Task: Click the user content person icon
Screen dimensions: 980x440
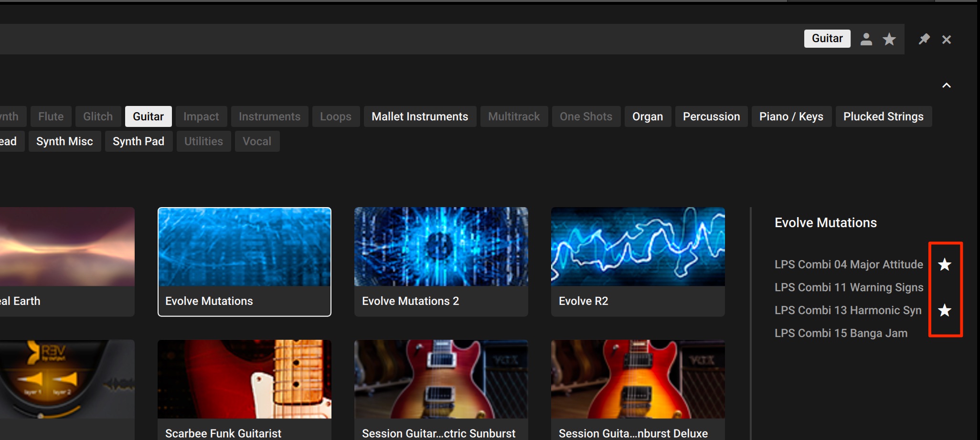Action: (866, 39)
